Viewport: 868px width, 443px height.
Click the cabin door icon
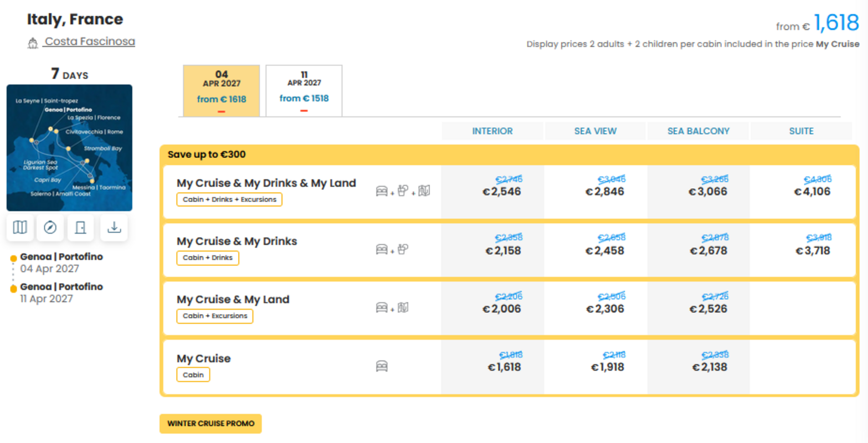click(x=81, y=228)
